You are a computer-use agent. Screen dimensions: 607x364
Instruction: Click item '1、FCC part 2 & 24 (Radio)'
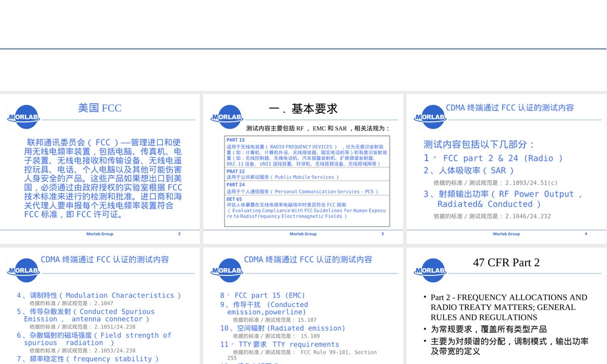pos(493,158)
